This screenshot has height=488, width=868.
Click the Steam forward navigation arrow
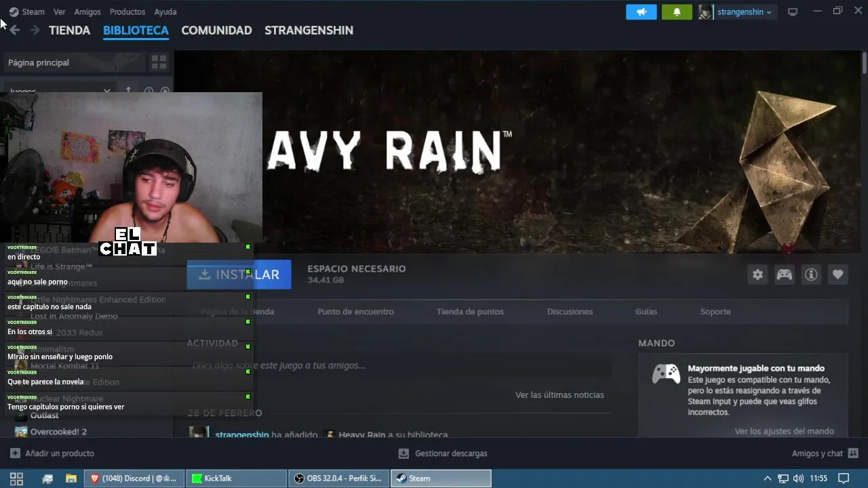(x=35, y=30)
